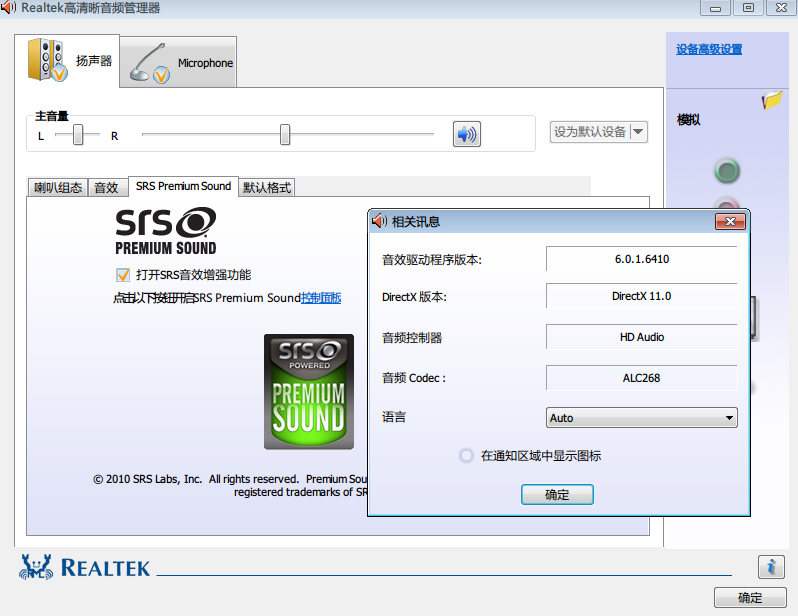Click the 音频控制器 label
Image resolution: width=798 pixels, height=616 pixels.
[412, 338]
